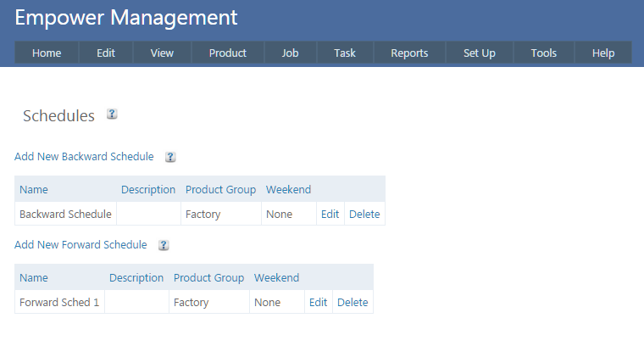Edit the Backward Schedule row
644x346 pixels.
pyautogui.click(x=330, y=215)
